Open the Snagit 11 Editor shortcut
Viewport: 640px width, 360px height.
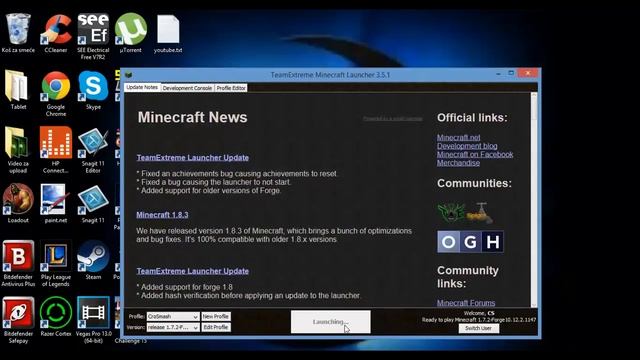93,150
